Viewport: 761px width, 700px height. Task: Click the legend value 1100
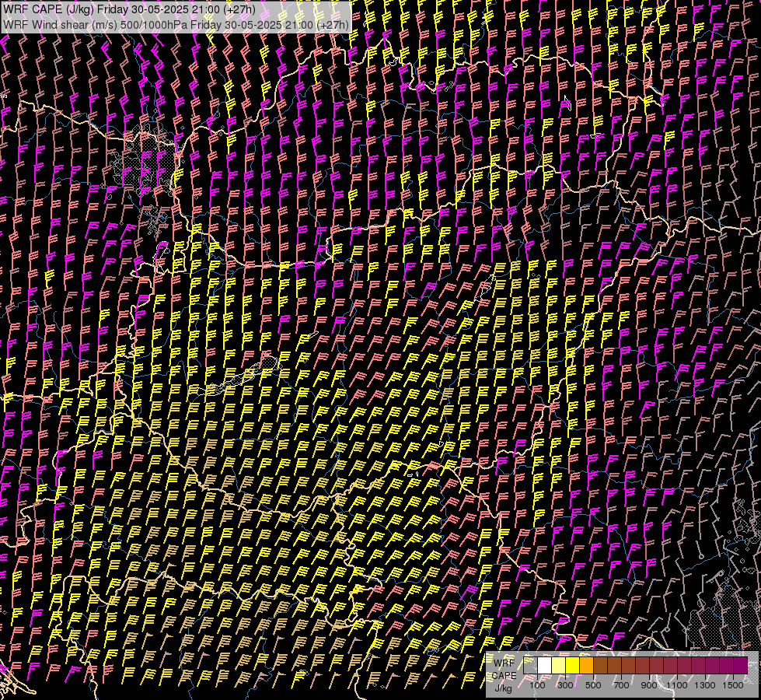click(x=677, y=685)
